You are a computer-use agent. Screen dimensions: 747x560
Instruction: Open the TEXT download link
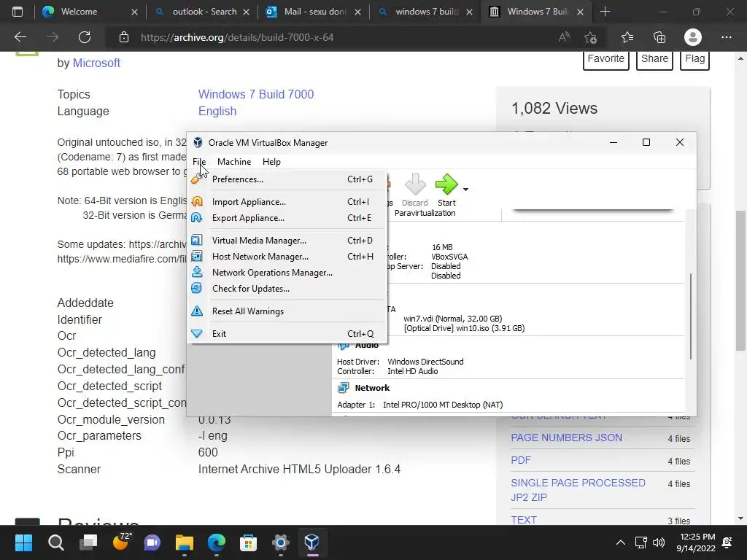[524, 520]
